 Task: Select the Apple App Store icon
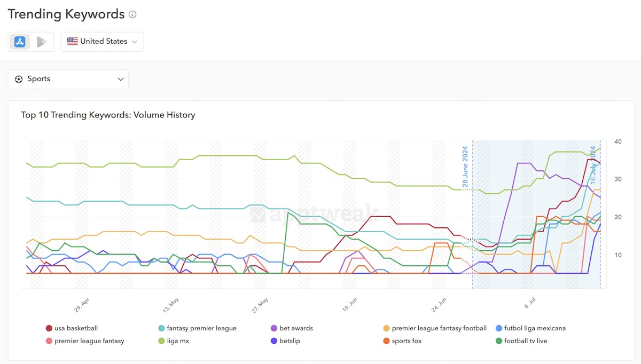pyautogui.click(x=20, y=42)
